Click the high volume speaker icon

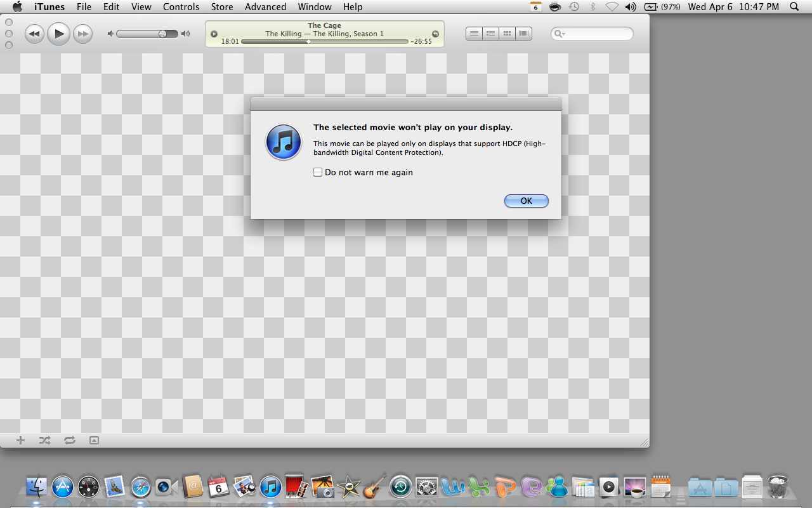(x=185, y=34)
